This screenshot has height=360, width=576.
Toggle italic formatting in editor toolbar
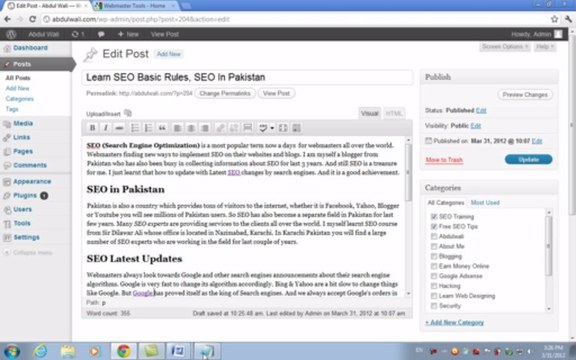pos(106,128)
